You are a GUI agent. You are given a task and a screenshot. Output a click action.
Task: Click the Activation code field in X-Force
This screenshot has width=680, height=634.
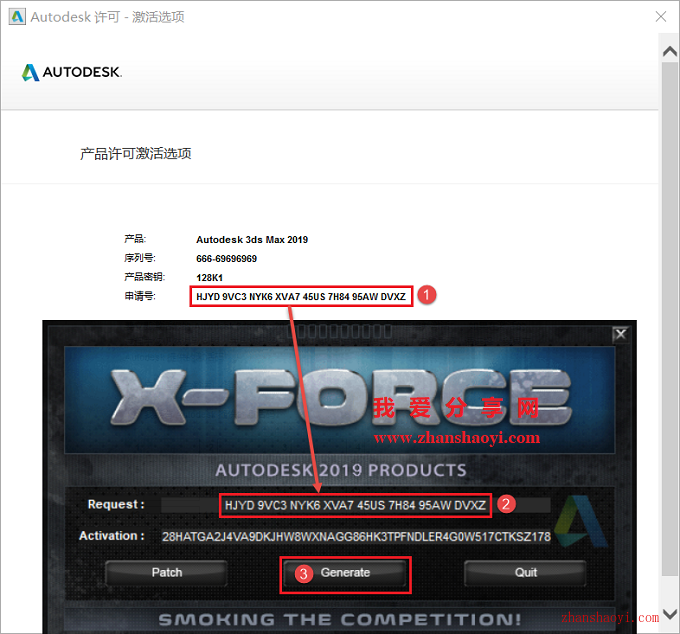(356, 537)
